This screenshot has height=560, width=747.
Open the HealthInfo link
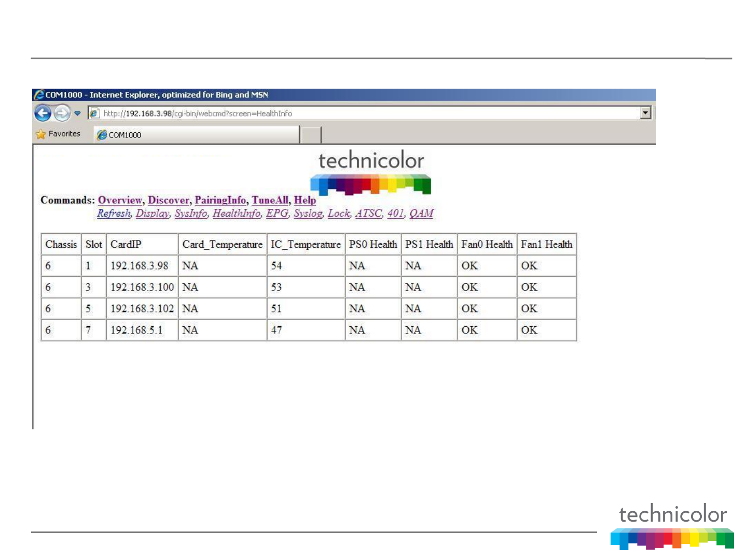(237, 213)
